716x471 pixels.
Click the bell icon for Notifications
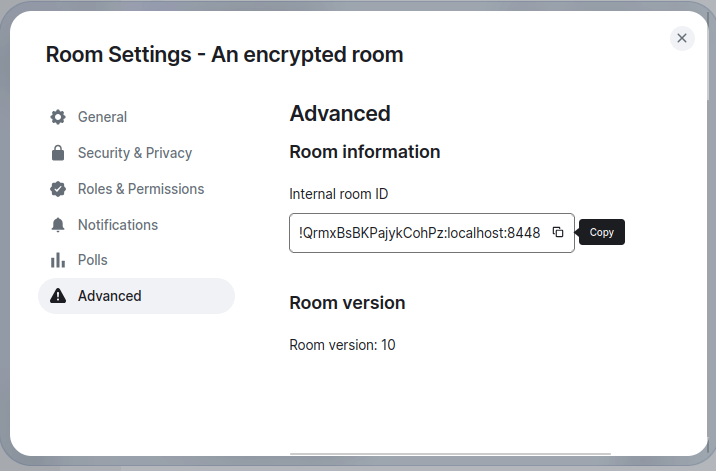pyautogui.click(x=58, y=225)
